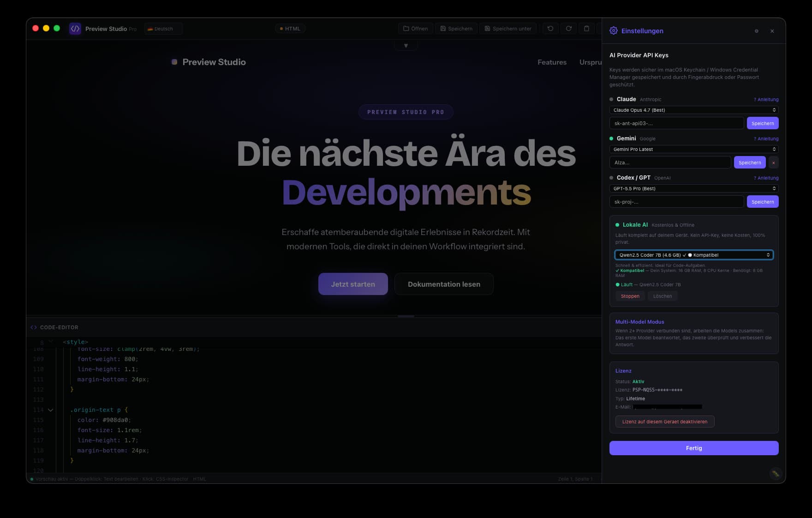The height and width of the screenshot is (518, 812).
Task: Click the Öffnen toolbar button
Action: tap(416, 29)
